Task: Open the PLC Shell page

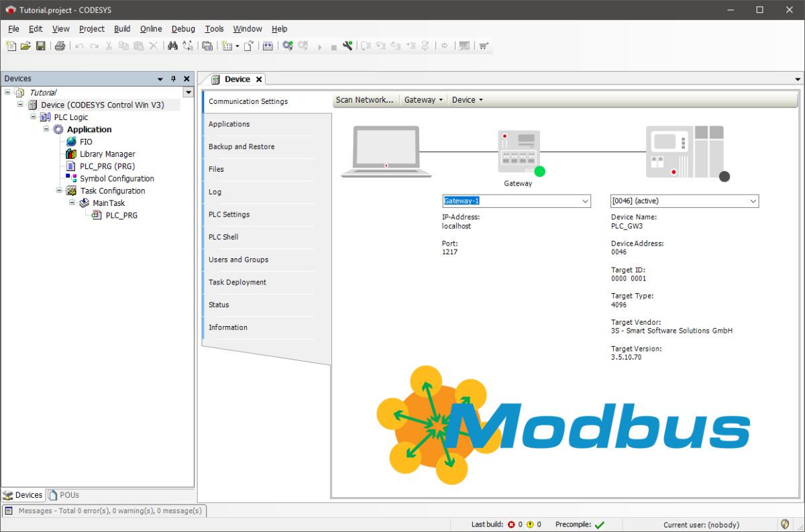Action: click(x=258, y=237)
